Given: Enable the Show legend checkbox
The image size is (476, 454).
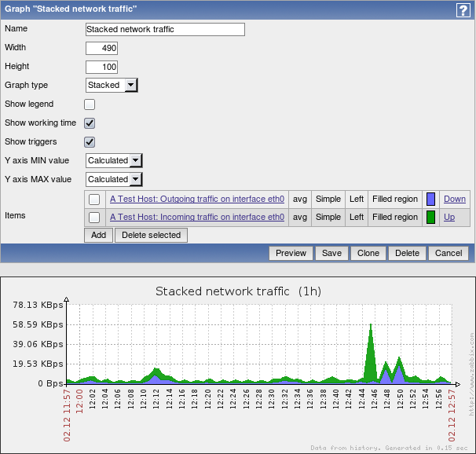Looking at the screenshot, I should pos(90,104).
